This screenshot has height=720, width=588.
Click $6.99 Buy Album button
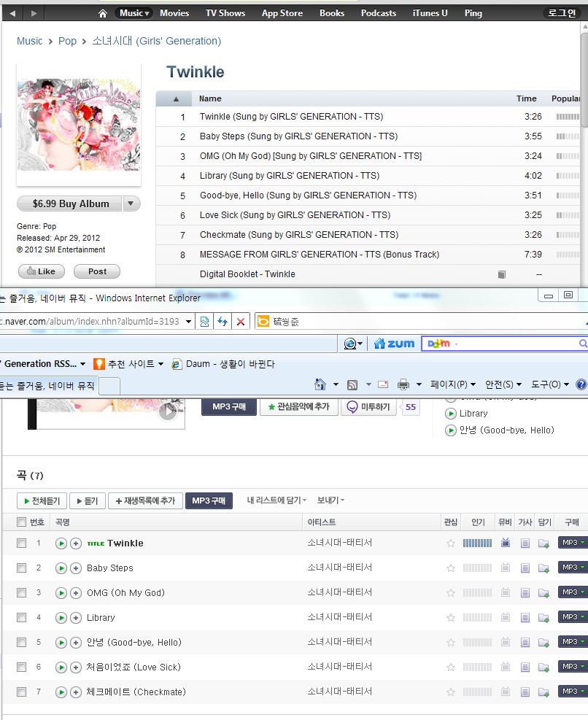tap(70, 204)
